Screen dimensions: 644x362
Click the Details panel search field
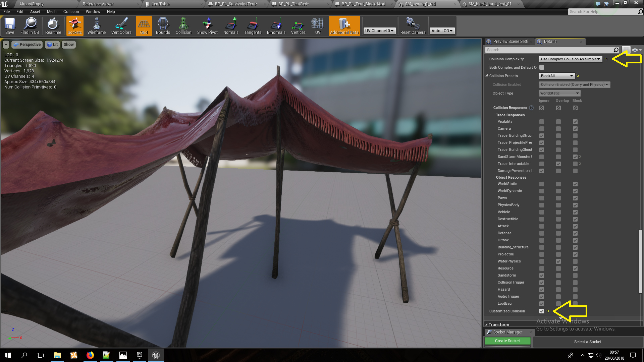pyautogui.click(x=550, y=50)
